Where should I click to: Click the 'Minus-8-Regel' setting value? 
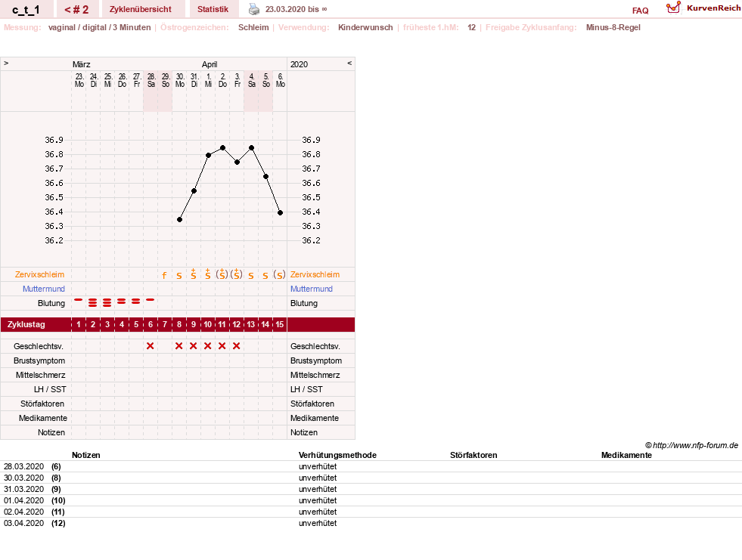[613, 27]
